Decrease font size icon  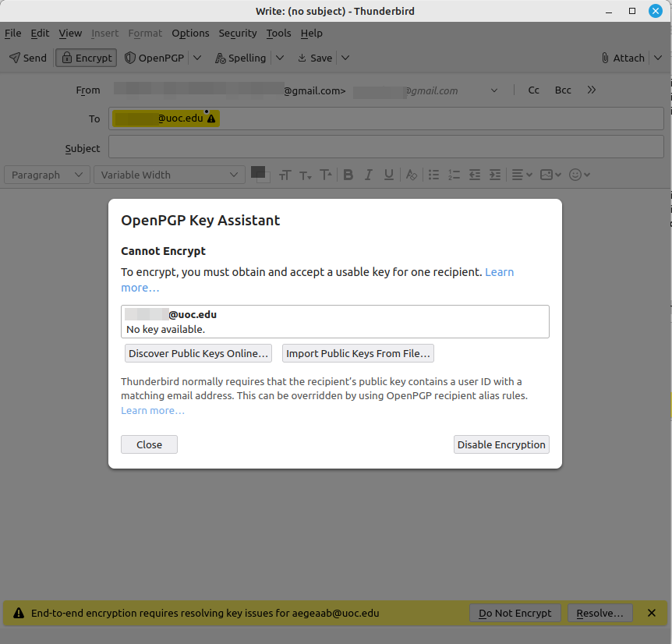pos(306,175)
